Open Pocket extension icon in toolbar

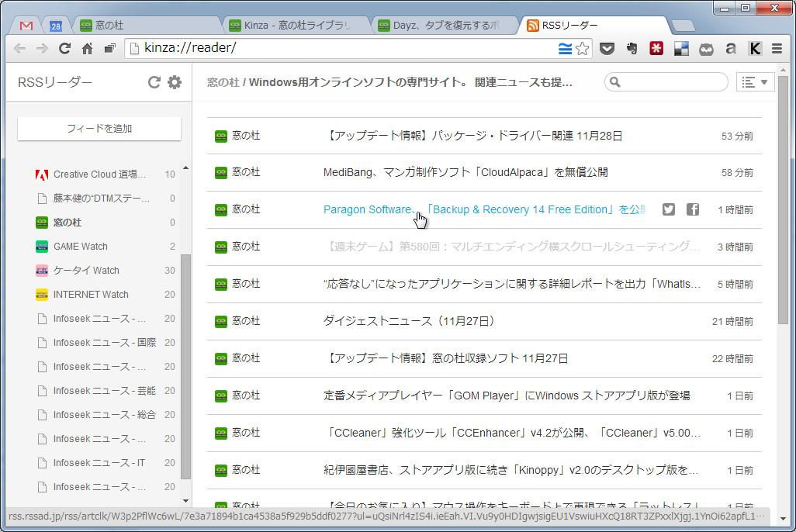click(608, 48)
